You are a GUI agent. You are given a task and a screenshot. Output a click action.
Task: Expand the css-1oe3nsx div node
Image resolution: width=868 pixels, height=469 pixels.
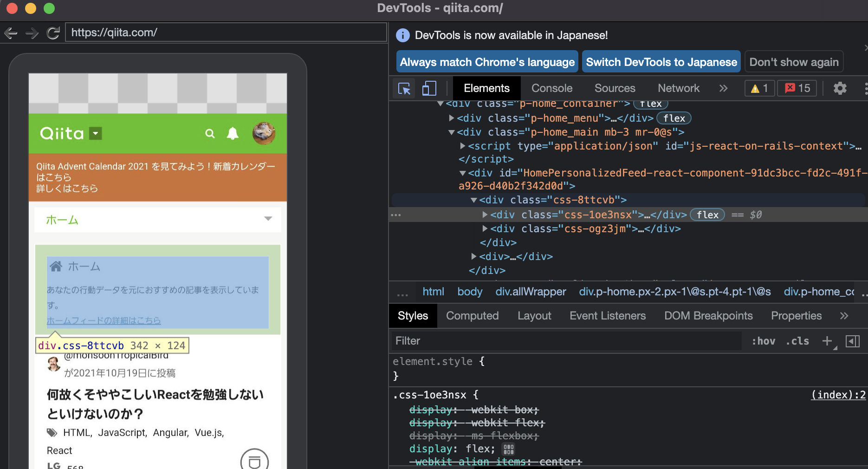click(485, 215)
